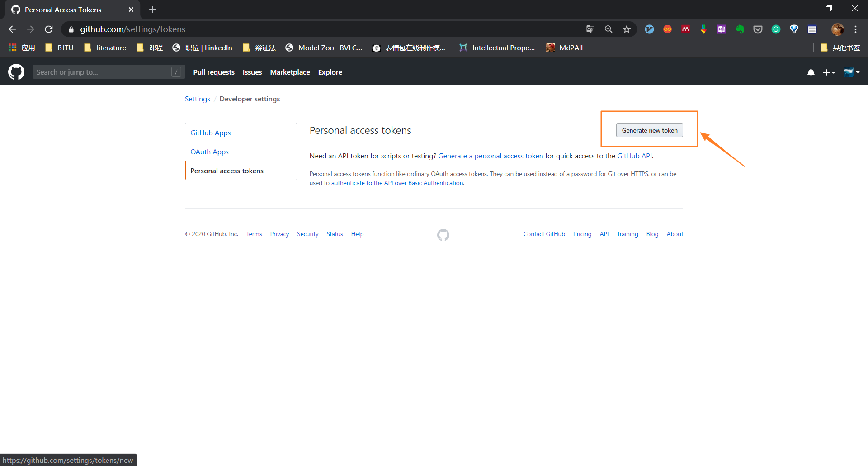868x466 pixels.
Task: Select OAuth Apps in sidebar
Action: (241, 152)
